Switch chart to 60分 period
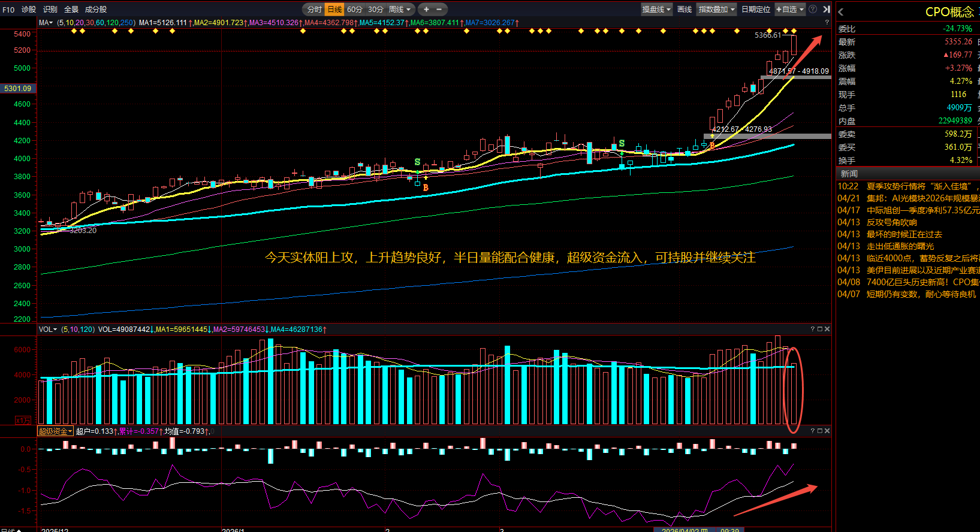The width and height of the screenshot is (980, 532). coord(355,10)
